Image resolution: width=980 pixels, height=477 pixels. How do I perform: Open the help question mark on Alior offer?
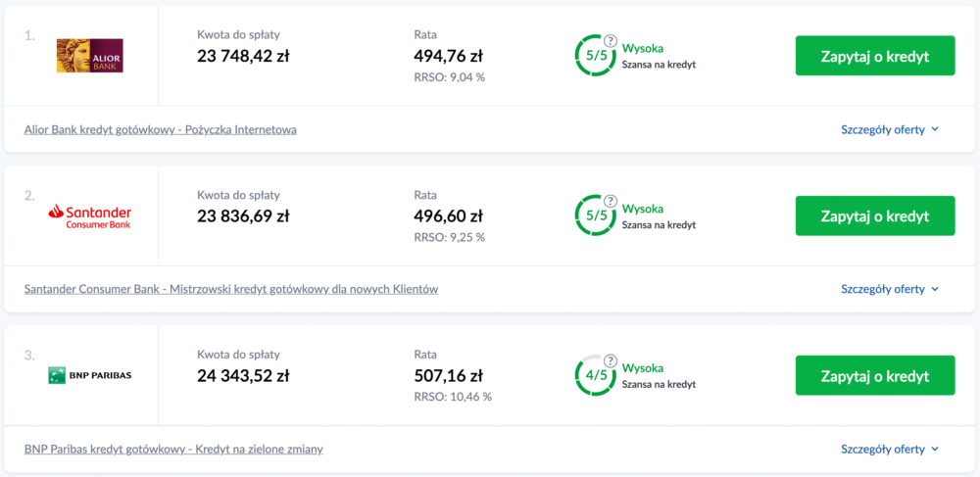(x=611, y=40)
